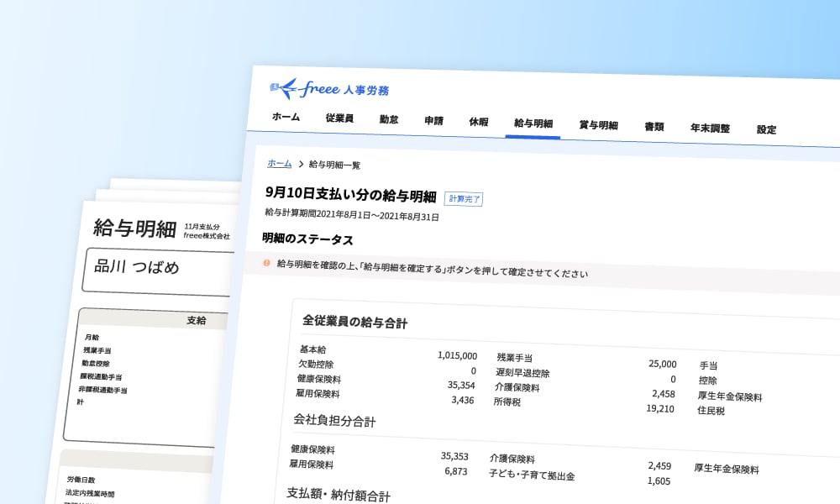This screenshot has width=840, height=504.
Task: Open the 従業員 tab
Action: [x=340, y=117]
